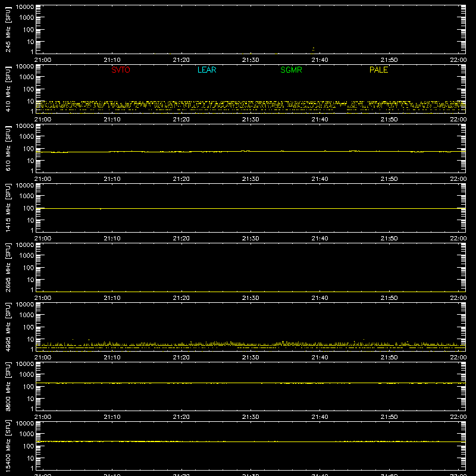Select the 4995 MHz [SFU] axis label
Screen dimensions: 476x476
tap(8, 327)
